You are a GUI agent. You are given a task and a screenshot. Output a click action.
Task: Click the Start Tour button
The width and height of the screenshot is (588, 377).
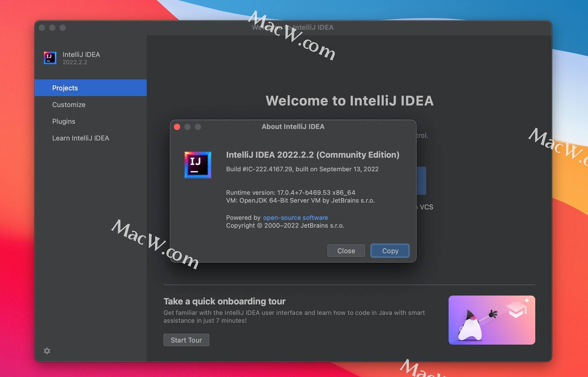tap(186, 340)
